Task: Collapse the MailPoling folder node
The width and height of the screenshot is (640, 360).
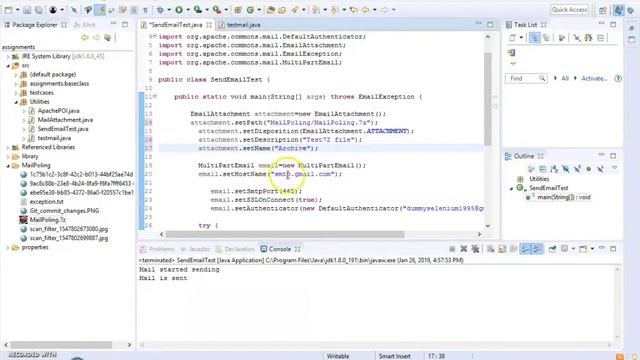Action: click(8, 166)
